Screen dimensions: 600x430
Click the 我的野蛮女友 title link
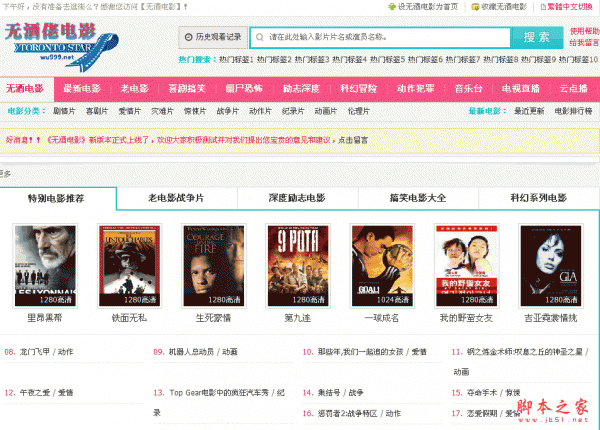click(466, 318)
